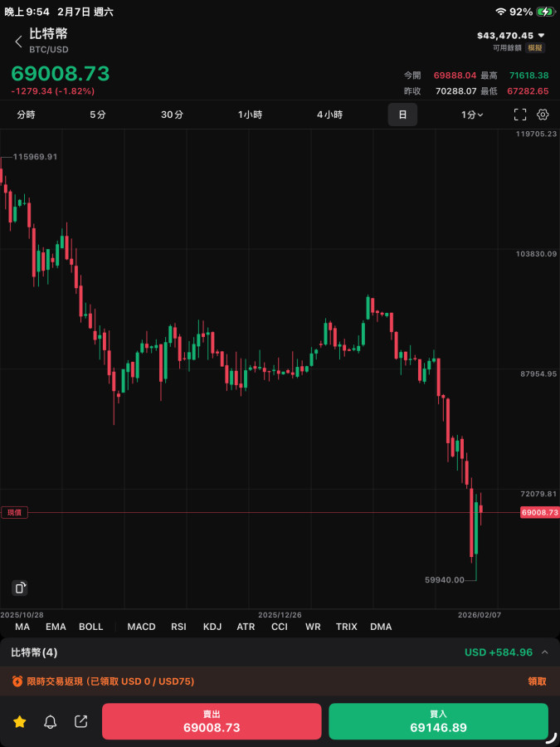Tap 最低 value 67282.65
Viewport: 560px width, 747px height.
tap(528, 91)
